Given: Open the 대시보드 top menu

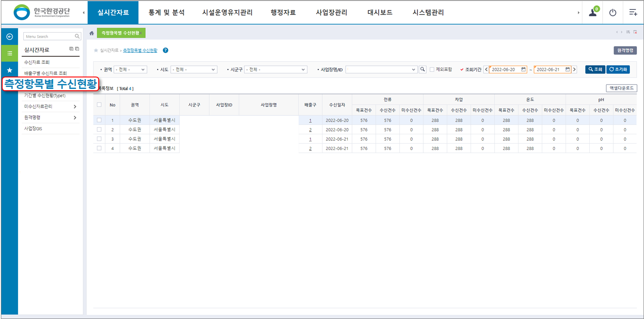Looking at the screenshot, I should click(380, 13).
